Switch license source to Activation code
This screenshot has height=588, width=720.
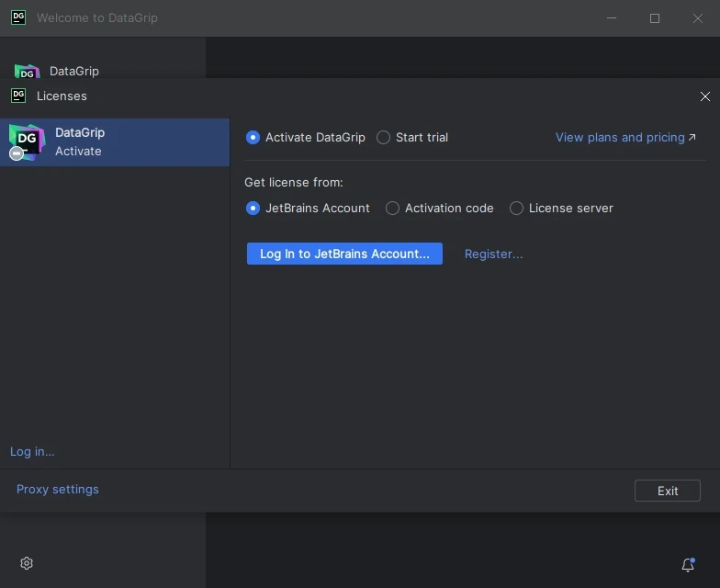pyautogui.click(x=393, y=209)
